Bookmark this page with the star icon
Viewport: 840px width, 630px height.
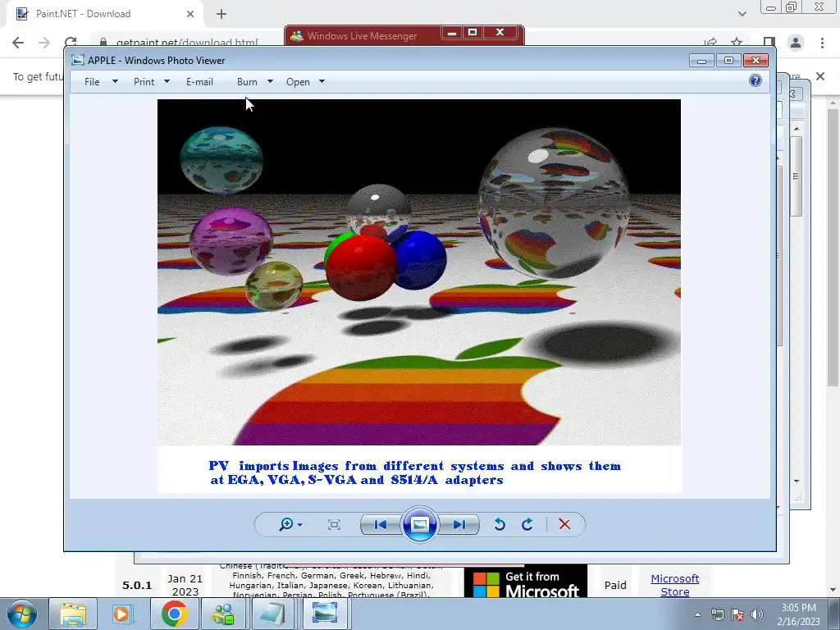(x=737, y=43)
